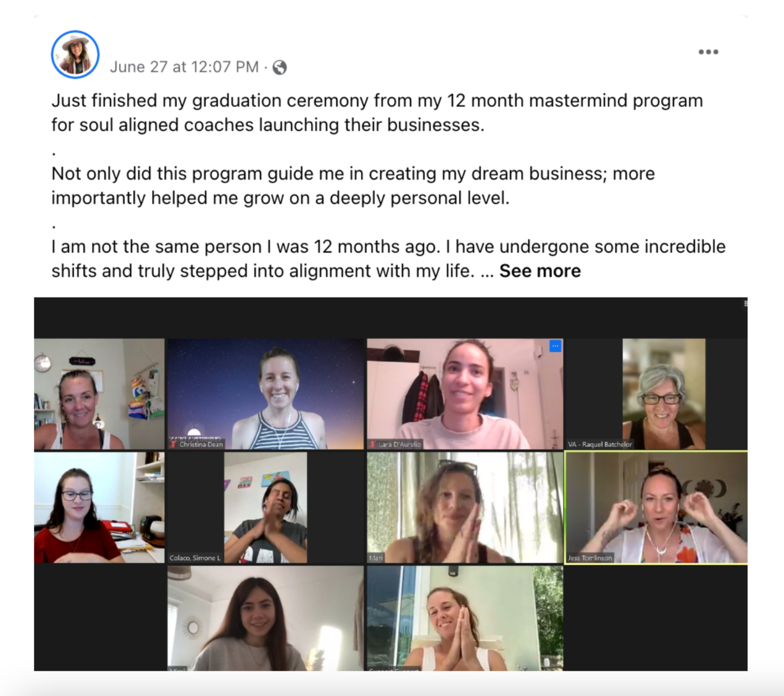The image size is (784, 696).
Task: Click the public globe privacy icon
Action: pos(280,67)
